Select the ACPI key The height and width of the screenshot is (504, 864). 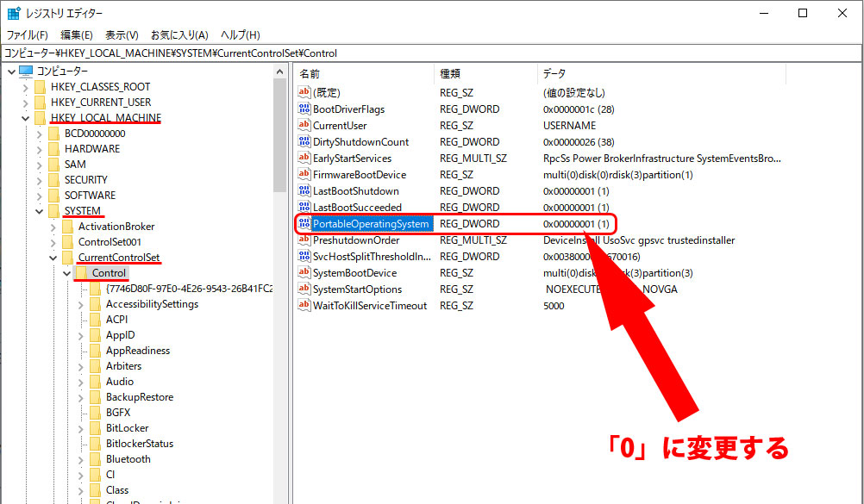click(x=116, y=320)
